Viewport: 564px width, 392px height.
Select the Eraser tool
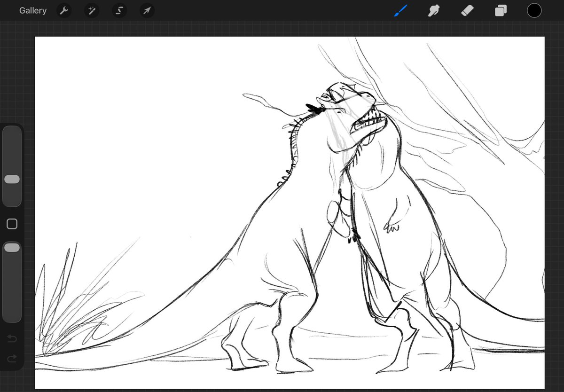467,10
